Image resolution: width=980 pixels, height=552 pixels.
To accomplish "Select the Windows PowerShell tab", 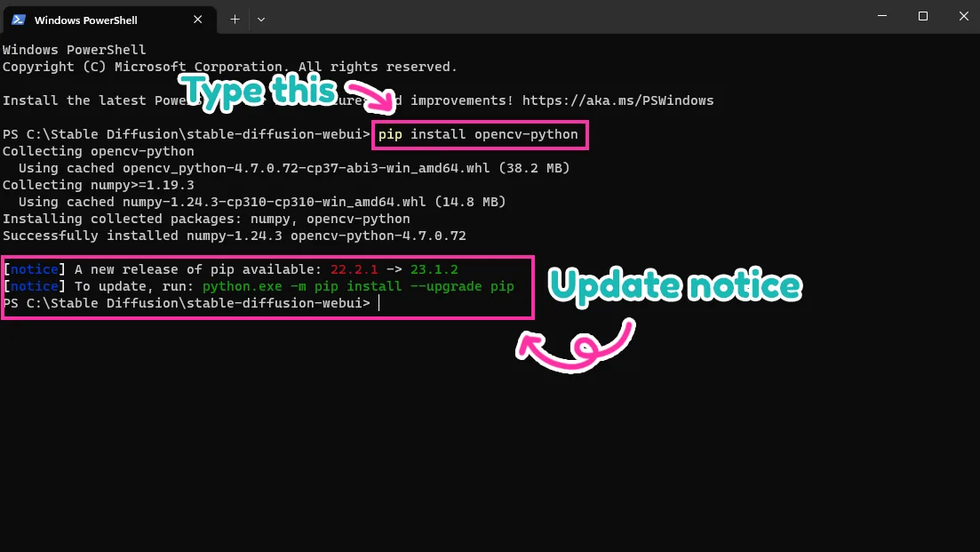I will [x=109, y=20].
